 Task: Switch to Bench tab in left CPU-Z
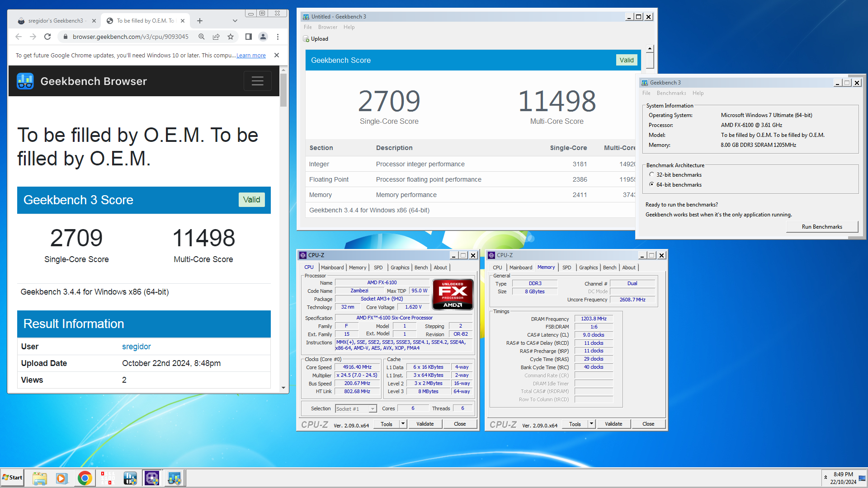(421, 267)
